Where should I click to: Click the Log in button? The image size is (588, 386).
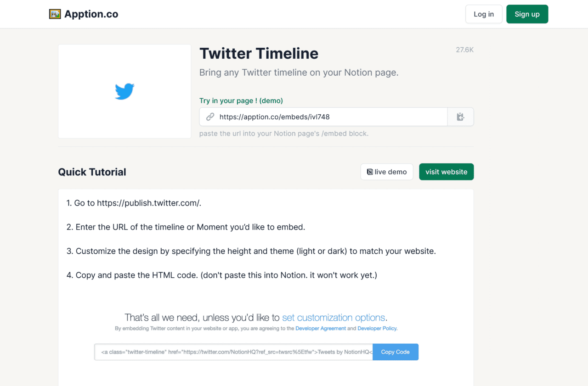(484, 14)
